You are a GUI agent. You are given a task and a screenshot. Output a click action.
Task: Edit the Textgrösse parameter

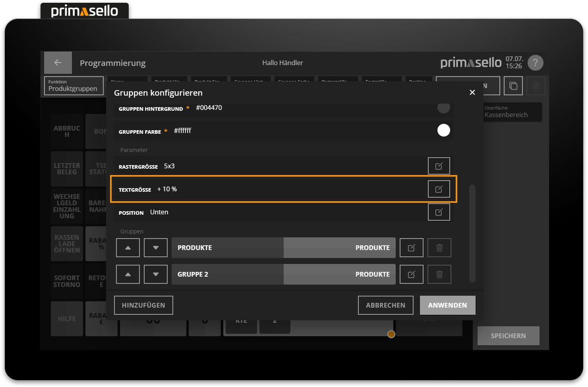point(439,189)
